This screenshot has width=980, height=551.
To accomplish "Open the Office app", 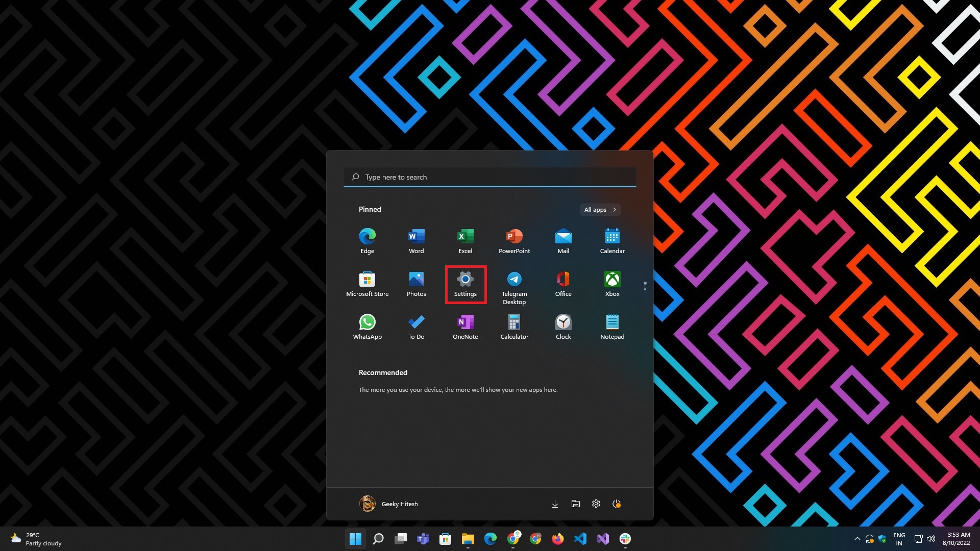I will [x=563, y=284].
